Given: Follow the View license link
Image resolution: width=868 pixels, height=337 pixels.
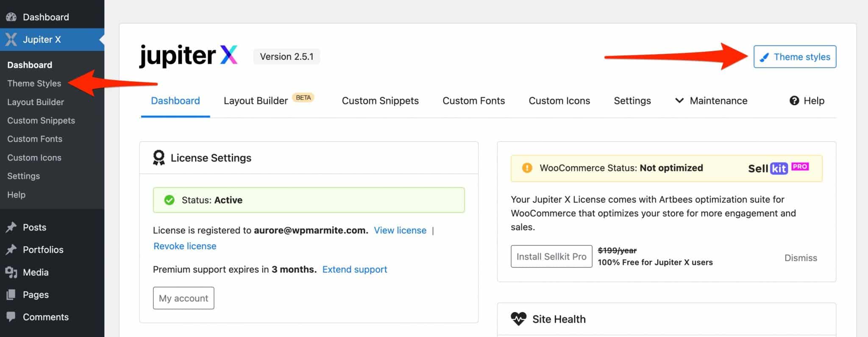Looking at the screenshot, I should (400, 230).
